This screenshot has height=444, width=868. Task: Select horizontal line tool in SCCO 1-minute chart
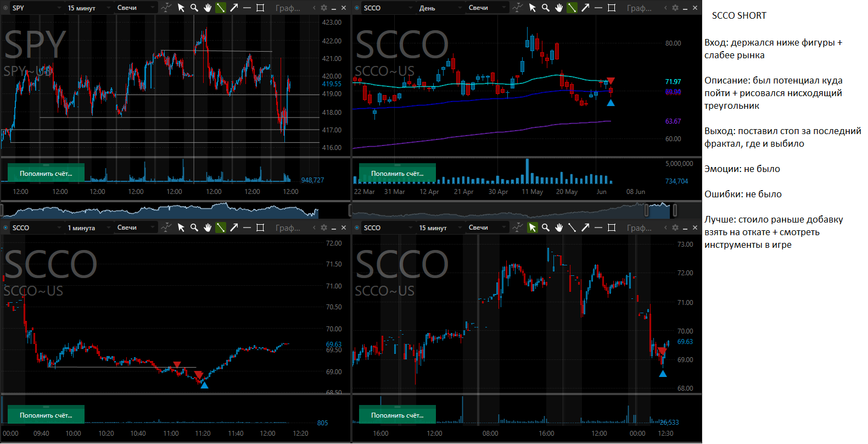coord(247,227)
